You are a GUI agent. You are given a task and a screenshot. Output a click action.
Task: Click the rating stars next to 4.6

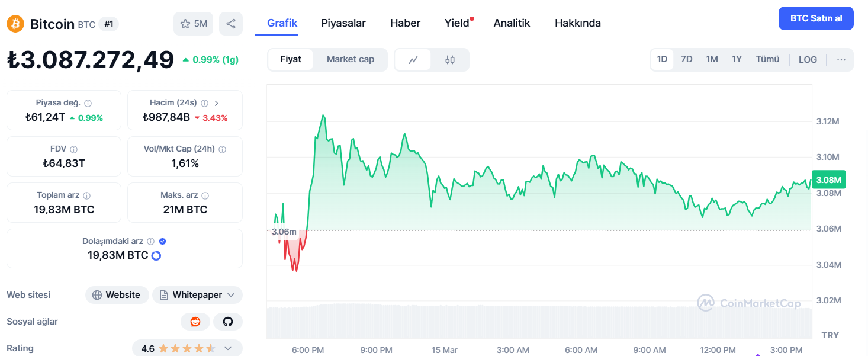click(x=187, y=348)
